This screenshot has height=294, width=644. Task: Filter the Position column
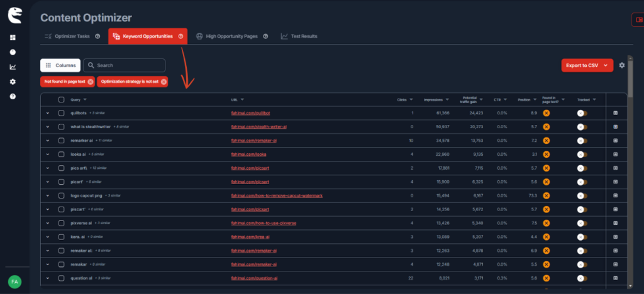tap(535, 99)
